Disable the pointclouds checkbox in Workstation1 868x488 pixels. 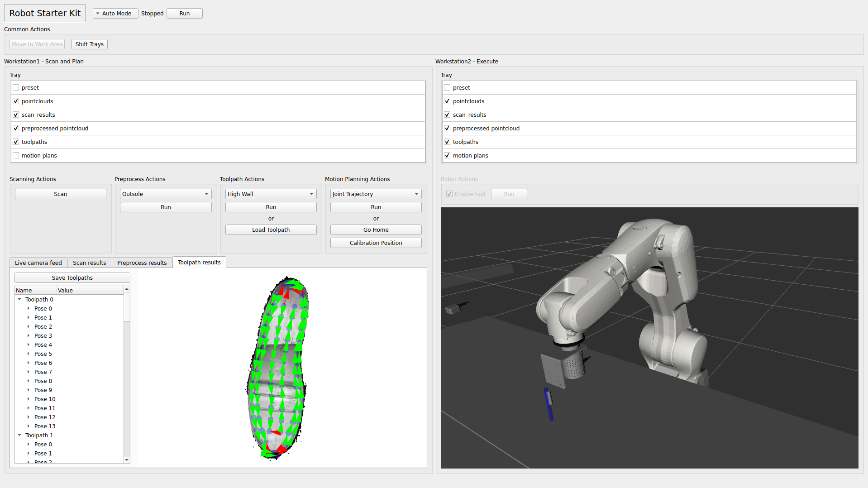coord(16,101)
